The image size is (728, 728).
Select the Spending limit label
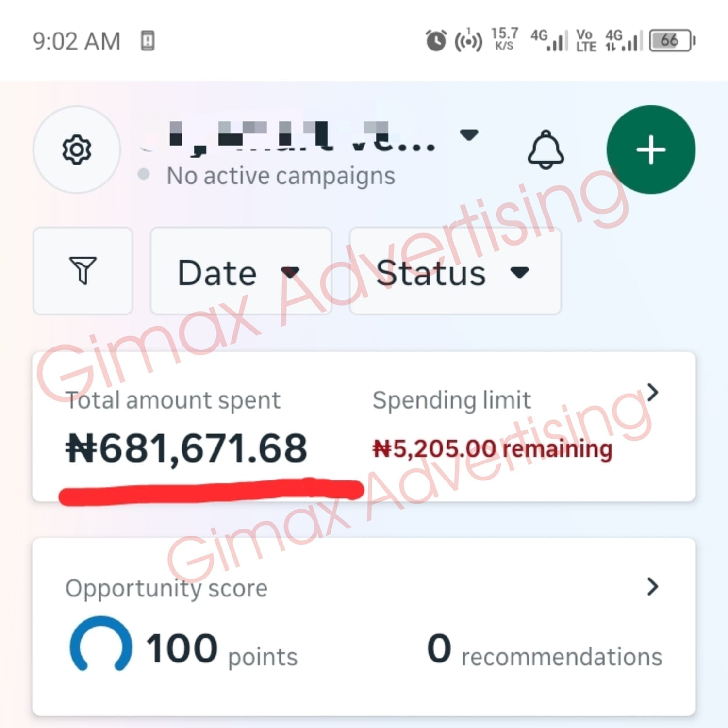click(451, 401)
